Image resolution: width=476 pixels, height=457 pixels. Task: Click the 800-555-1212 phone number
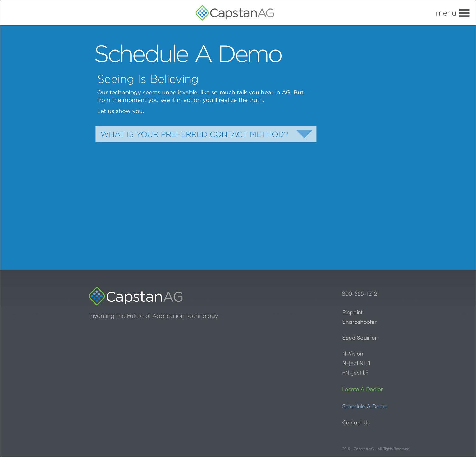click(x=359, y=294)
